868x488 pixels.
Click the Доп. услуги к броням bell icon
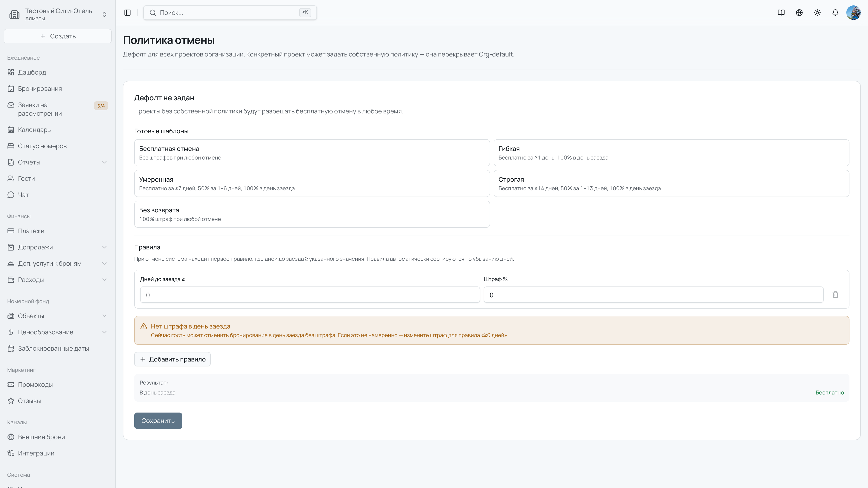(x=11, y=263)
